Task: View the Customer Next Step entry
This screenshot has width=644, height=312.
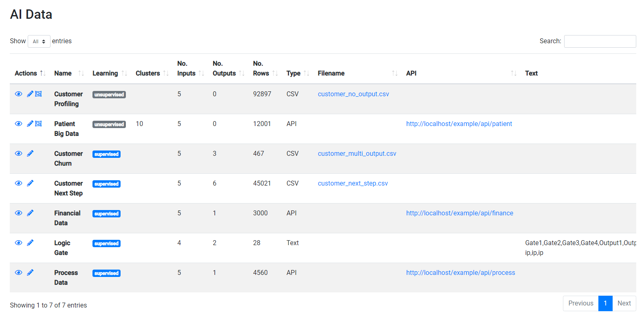Action: (x=18, y=184)
